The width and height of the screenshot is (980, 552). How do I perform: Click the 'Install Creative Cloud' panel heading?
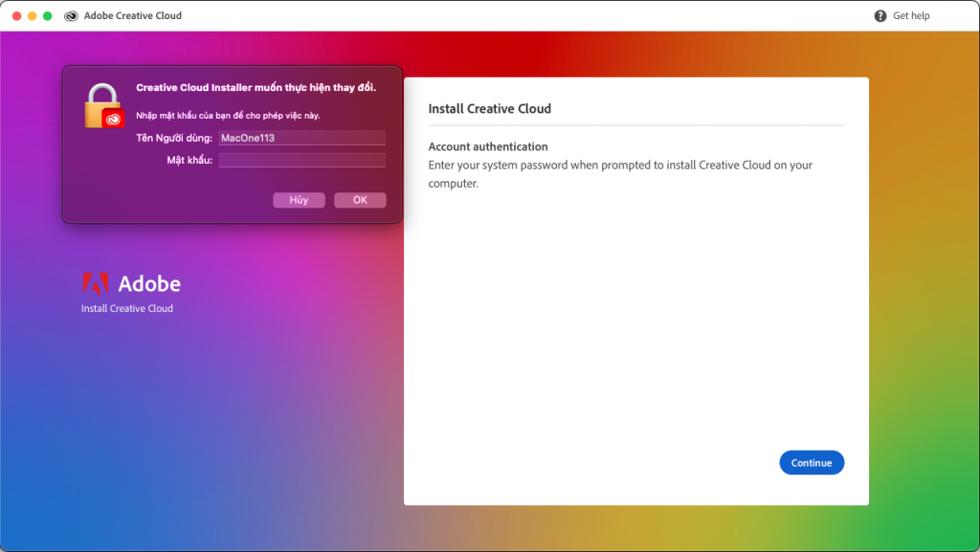pyautogui.click(x=489, y=109)
